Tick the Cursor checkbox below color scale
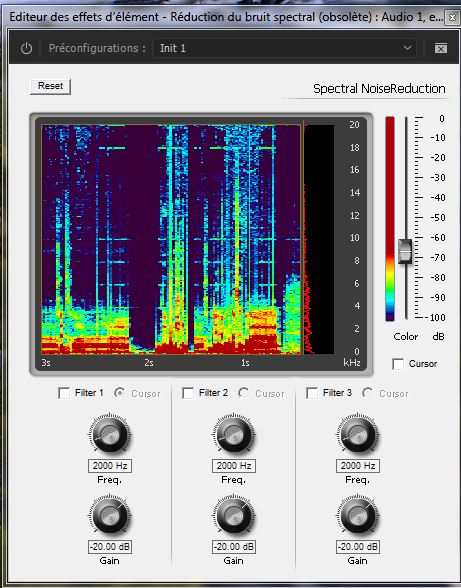 [x=398, y=364]
